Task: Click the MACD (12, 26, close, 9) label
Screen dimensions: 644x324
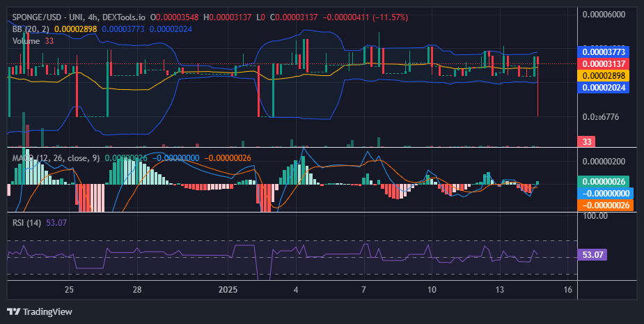Action: pyautogui.click(x=56, y=158)
